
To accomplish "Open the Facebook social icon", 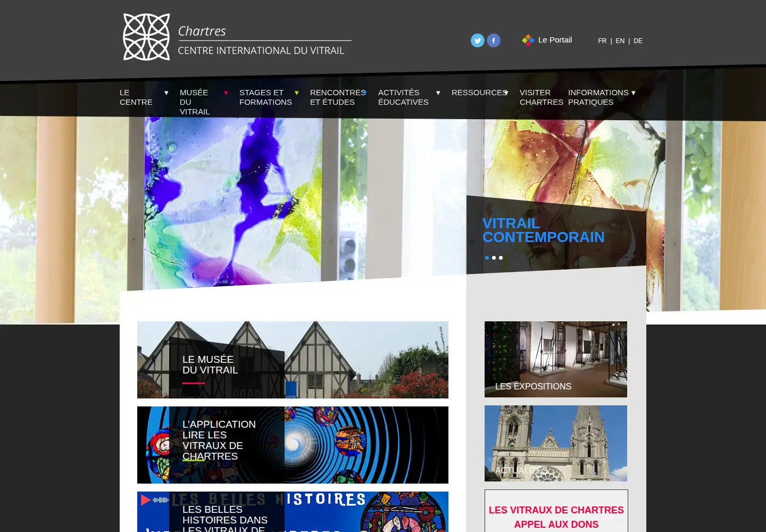I will tap(494, 40).
